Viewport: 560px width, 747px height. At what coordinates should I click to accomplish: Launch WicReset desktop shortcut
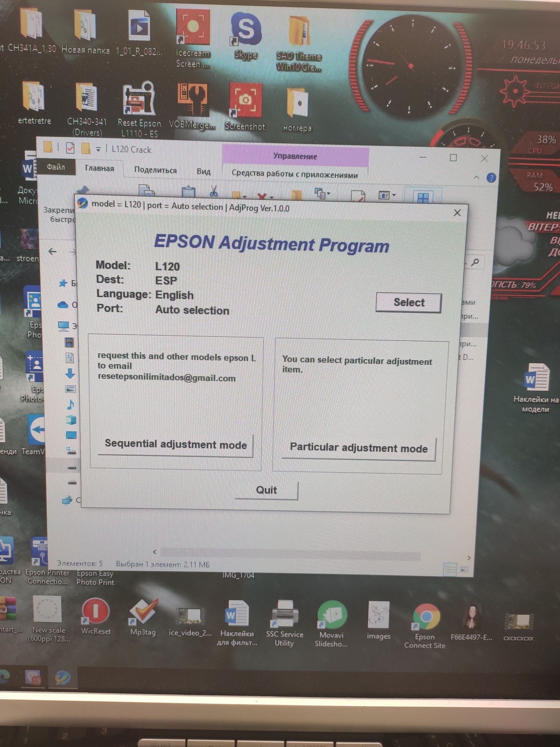96,616
